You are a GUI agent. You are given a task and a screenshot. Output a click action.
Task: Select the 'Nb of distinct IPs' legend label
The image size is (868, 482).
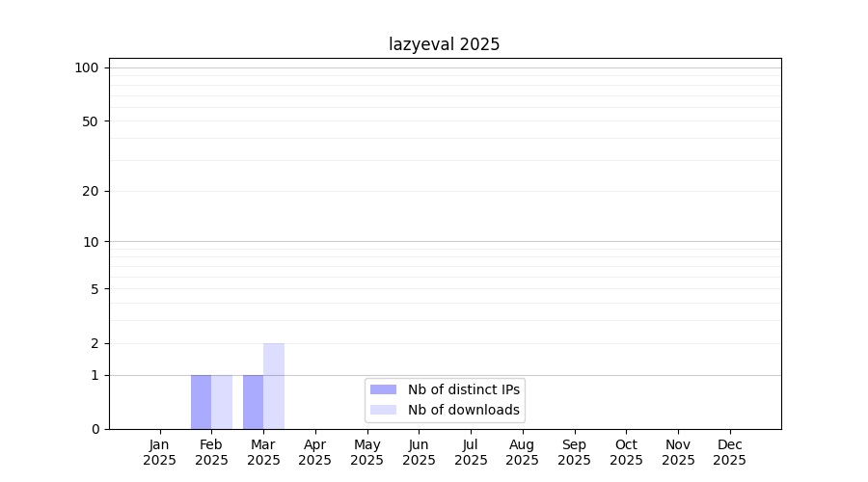coord(463,389)
